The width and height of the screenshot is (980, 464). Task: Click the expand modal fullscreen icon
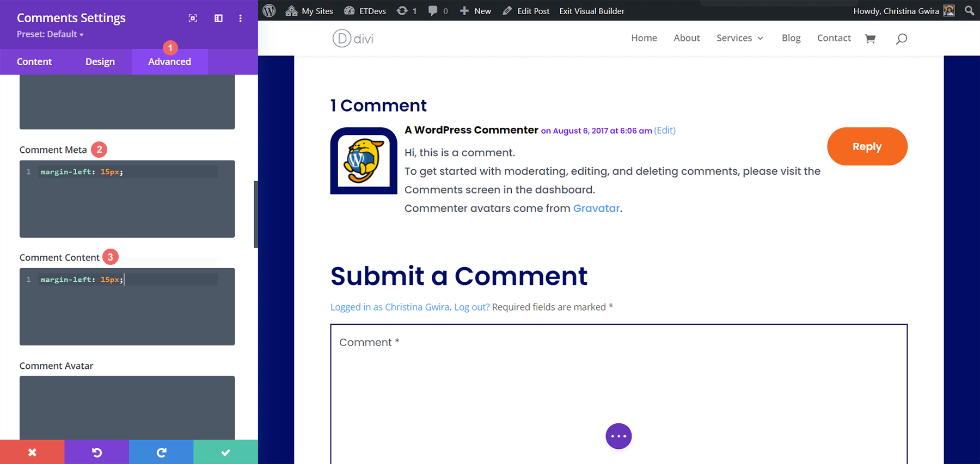tap(193, 18)
